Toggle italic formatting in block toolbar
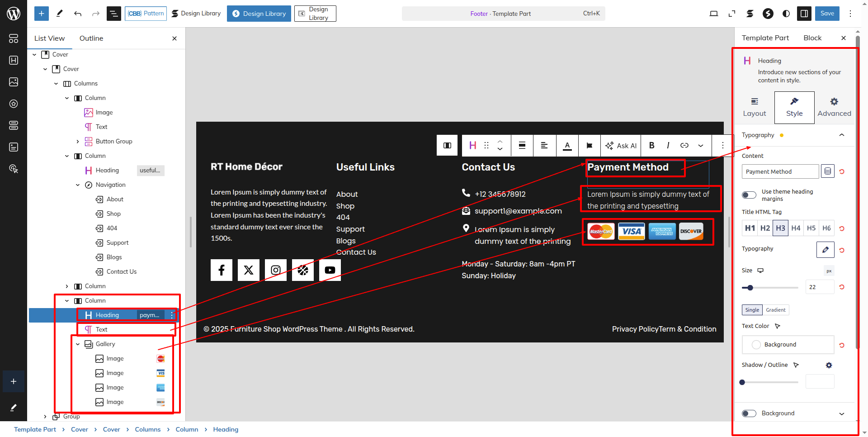 668,145
